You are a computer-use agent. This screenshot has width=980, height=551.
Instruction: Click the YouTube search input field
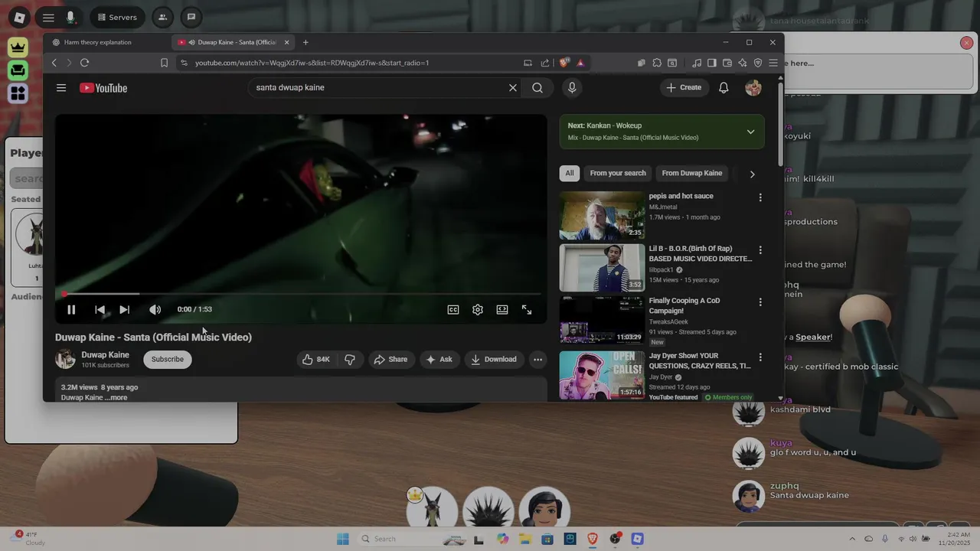[379, 88]
